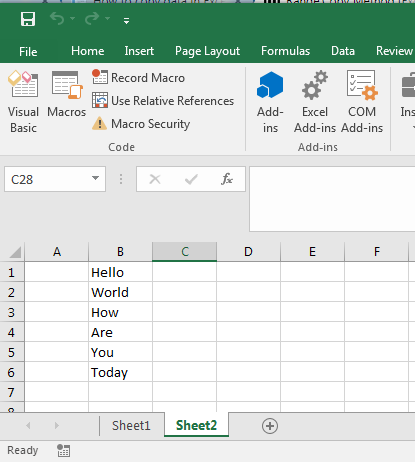Screen dimensions: 415x462
Task: Click the macro recording icon in status bar
Action: tap(63, 451)
